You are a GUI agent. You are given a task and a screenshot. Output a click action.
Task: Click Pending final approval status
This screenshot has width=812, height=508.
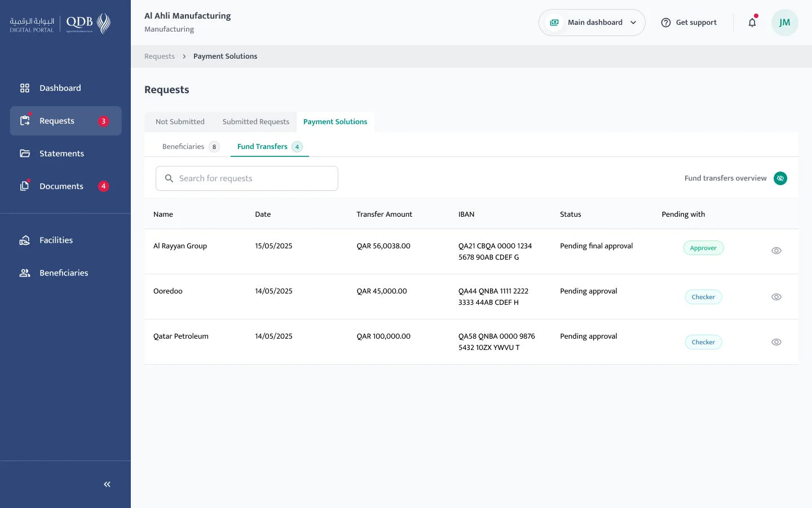pos(596,246)
